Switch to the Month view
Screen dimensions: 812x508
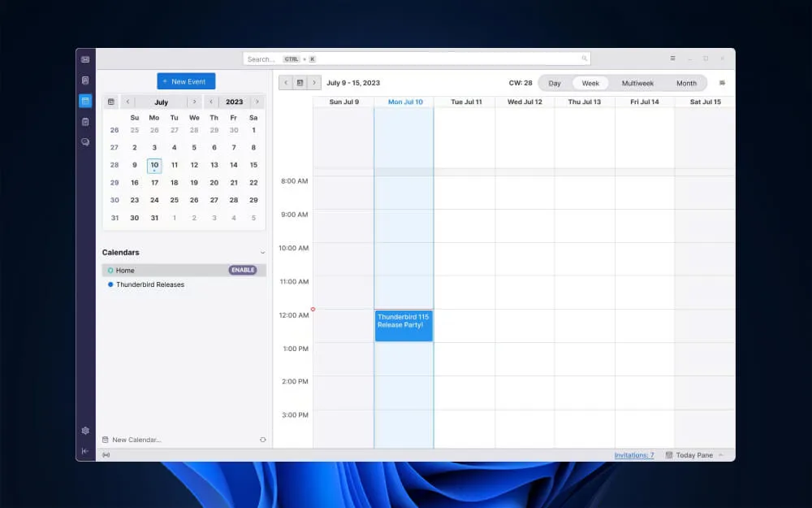tap(686, 83)
